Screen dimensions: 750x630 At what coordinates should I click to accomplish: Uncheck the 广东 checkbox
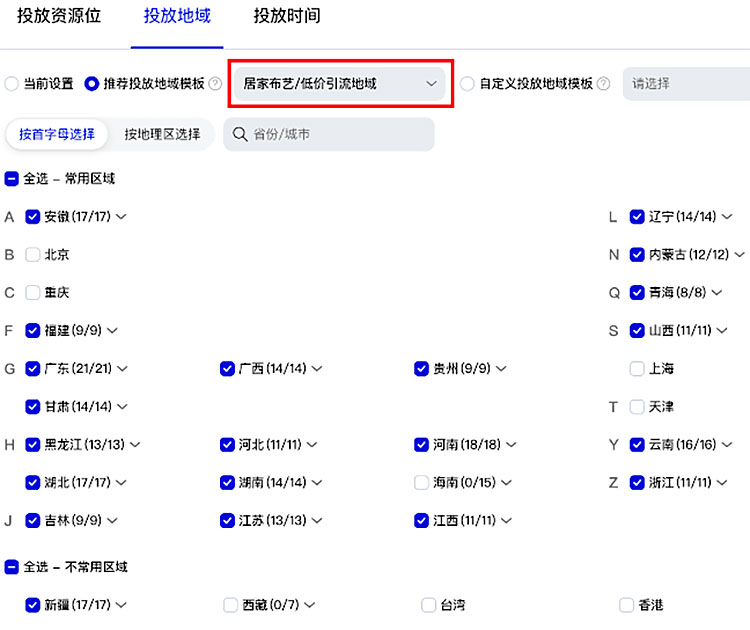click(33, 368)
